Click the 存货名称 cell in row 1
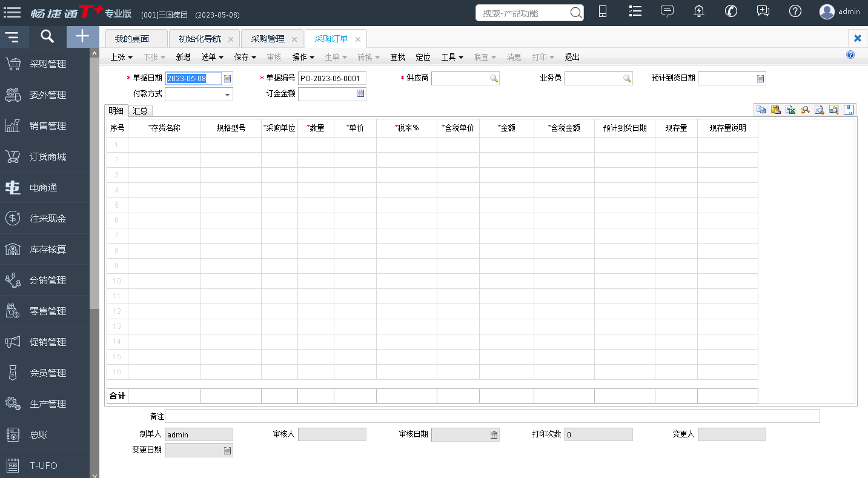Screen dimensions: 868x478 [164, 145]
